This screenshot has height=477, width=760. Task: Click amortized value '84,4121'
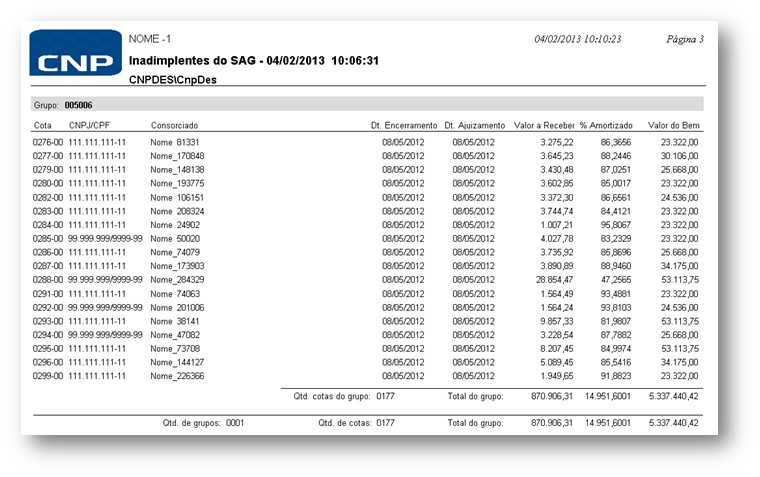[x=616, y=211]
